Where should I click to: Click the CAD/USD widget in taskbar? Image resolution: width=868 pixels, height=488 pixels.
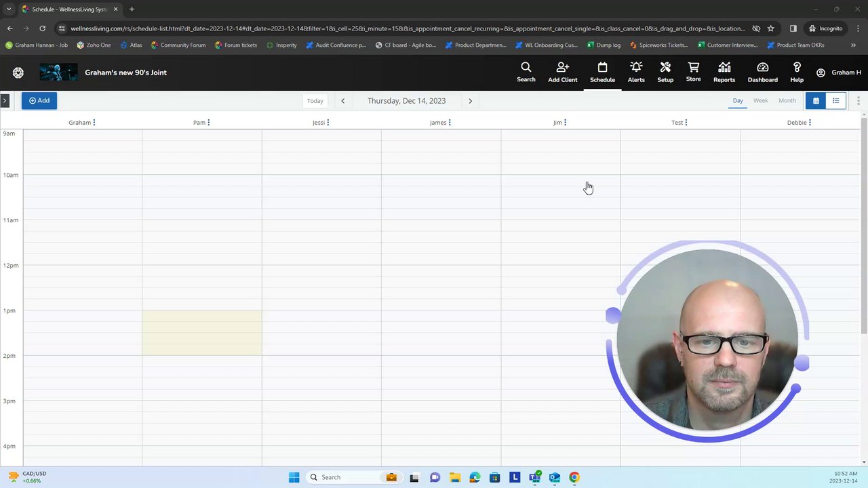[x=27, y=477]
